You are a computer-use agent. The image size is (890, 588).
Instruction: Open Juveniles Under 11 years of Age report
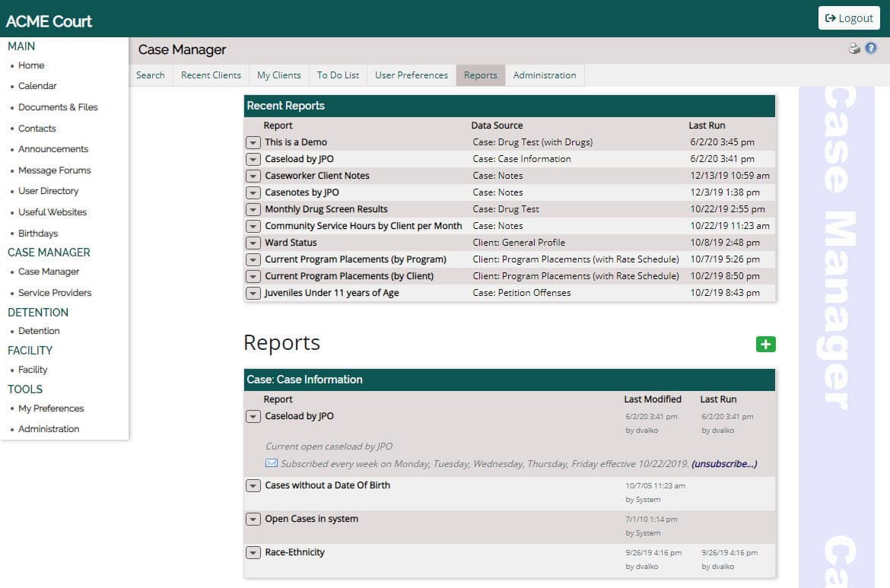click(332, 293)
